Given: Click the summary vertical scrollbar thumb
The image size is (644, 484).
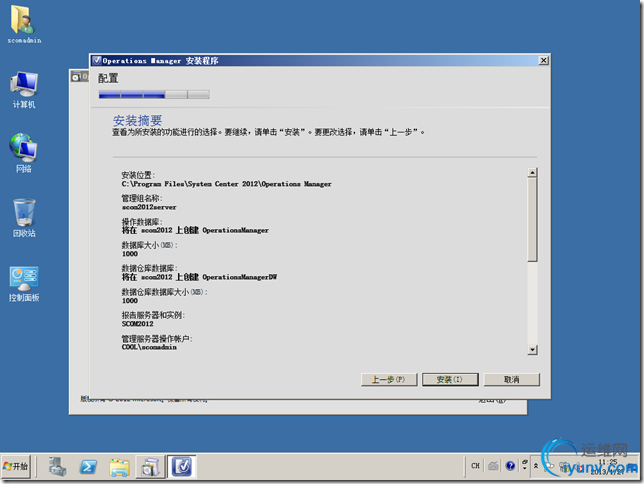Looking at the screenshot, I should [532, 219].
